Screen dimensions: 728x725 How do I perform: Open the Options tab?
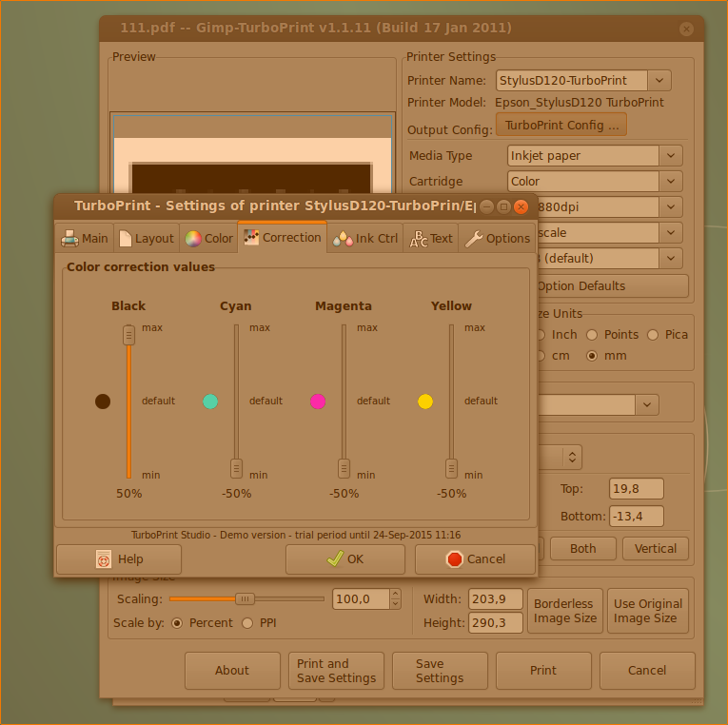(x=498, y=239)
